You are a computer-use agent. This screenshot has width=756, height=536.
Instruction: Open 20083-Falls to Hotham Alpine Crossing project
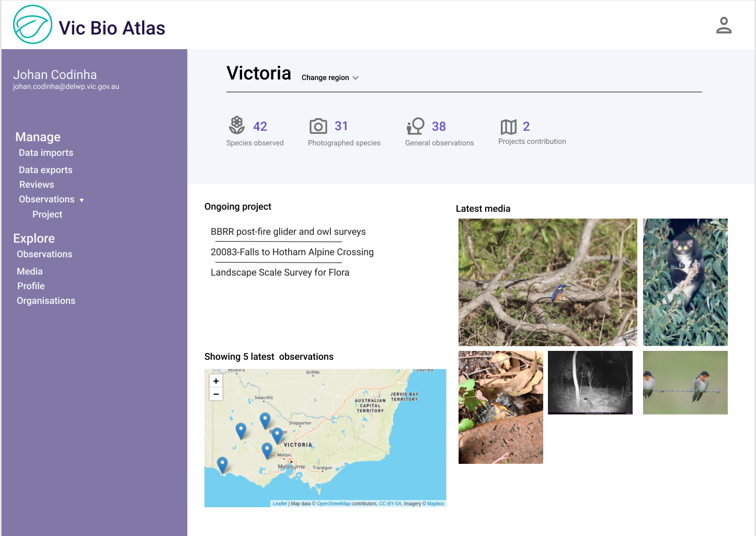coord(292,252)
